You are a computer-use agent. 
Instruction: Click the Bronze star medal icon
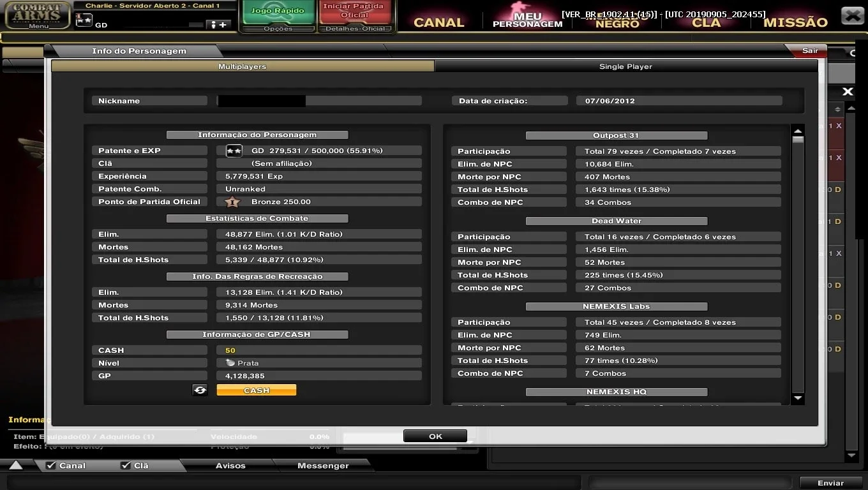pos(233,202)
